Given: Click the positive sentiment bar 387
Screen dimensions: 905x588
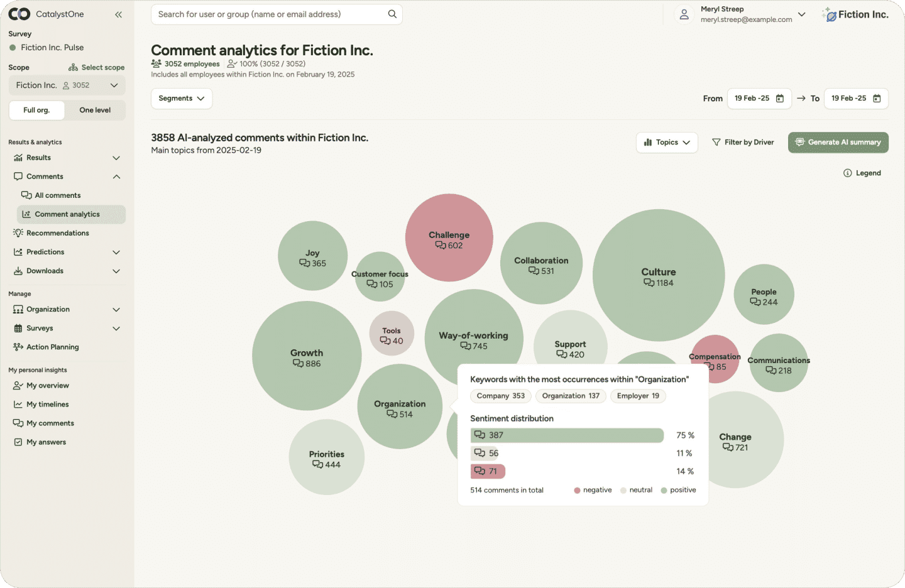Looking at the screenshot, I should click(567, 435).
